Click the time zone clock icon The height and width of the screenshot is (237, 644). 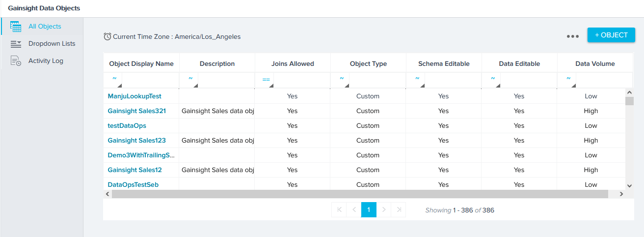pyautogui.click(x=107, y=36)
